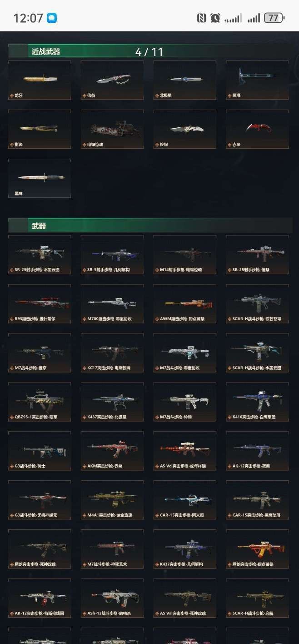The height and width of the screenshot is (644, 299).
Task: Select AKM突击步枪-赤枭 weapon skin
Action: 112,451
